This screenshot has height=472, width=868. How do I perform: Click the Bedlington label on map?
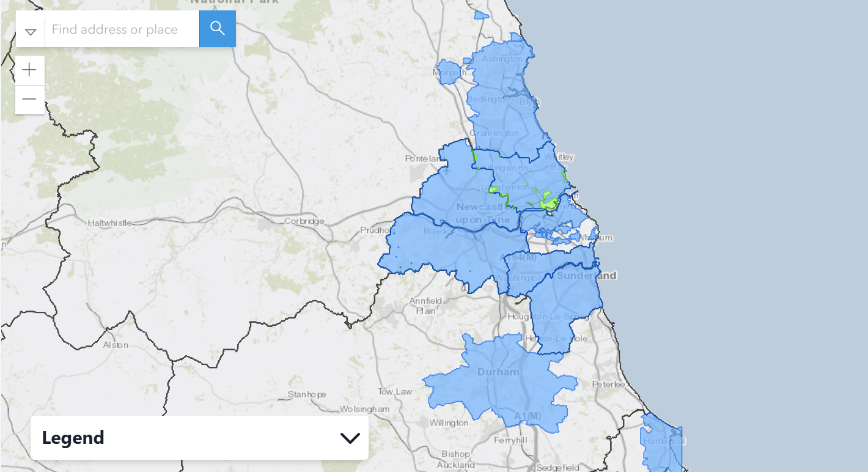tap(488, 98)
